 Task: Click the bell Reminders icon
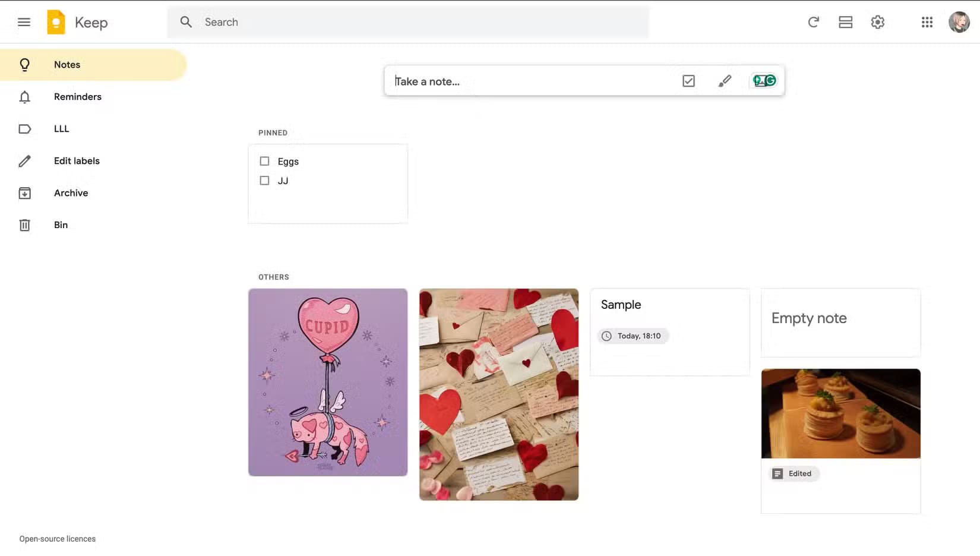24,97
